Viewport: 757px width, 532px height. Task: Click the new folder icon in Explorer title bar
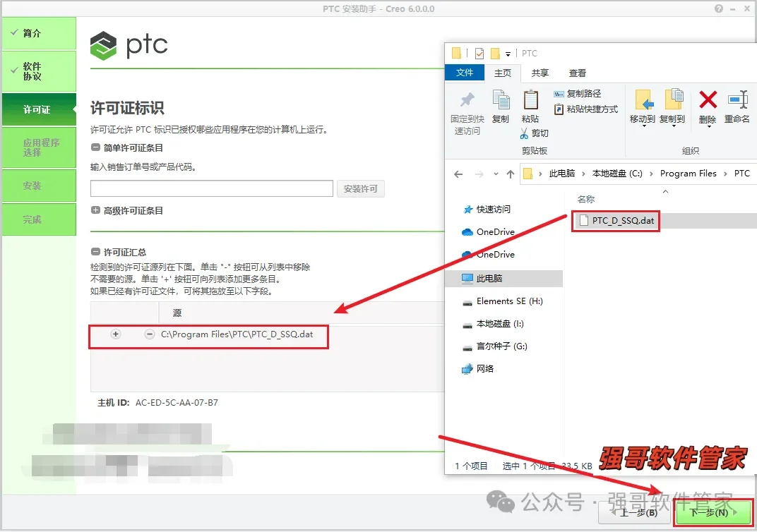coord(495,53)
